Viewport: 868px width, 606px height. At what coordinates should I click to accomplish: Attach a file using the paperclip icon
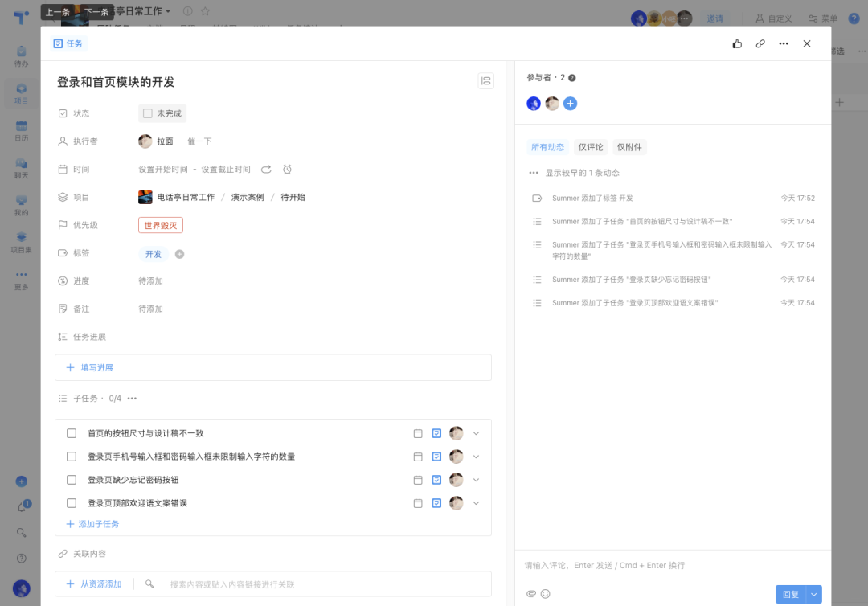click(x=530, y=594)
